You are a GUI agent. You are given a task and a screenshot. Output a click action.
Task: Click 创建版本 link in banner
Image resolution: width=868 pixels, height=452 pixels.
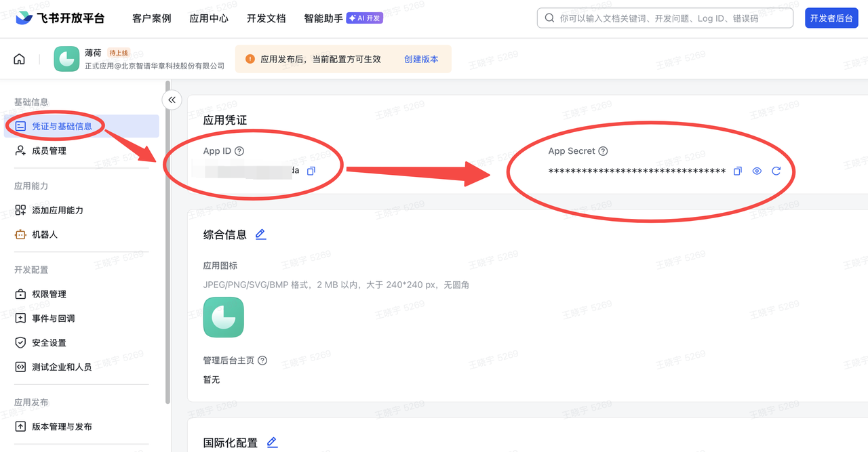pyautogui.click(x=421, y=59)
